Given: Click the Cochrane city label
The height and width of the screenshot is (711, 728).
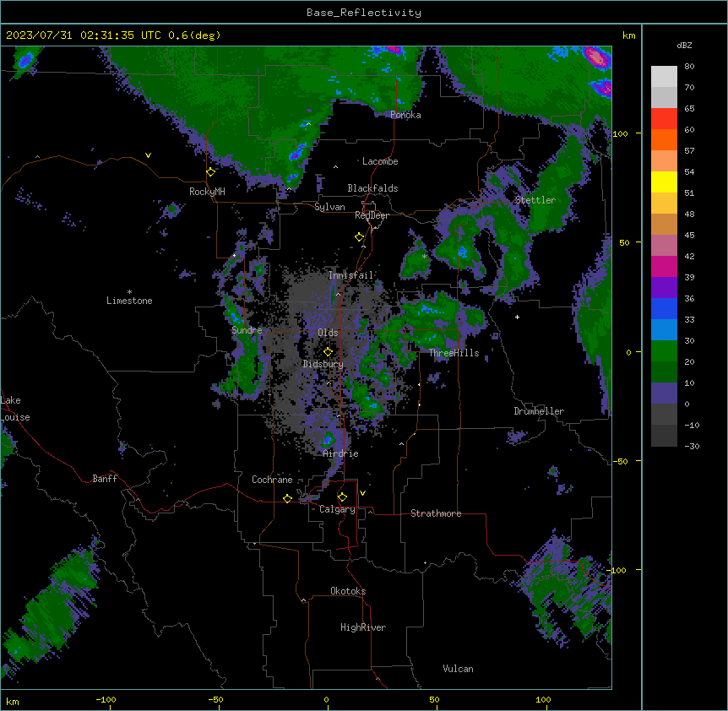Looking at the screenshot, I should coord(272,480).
